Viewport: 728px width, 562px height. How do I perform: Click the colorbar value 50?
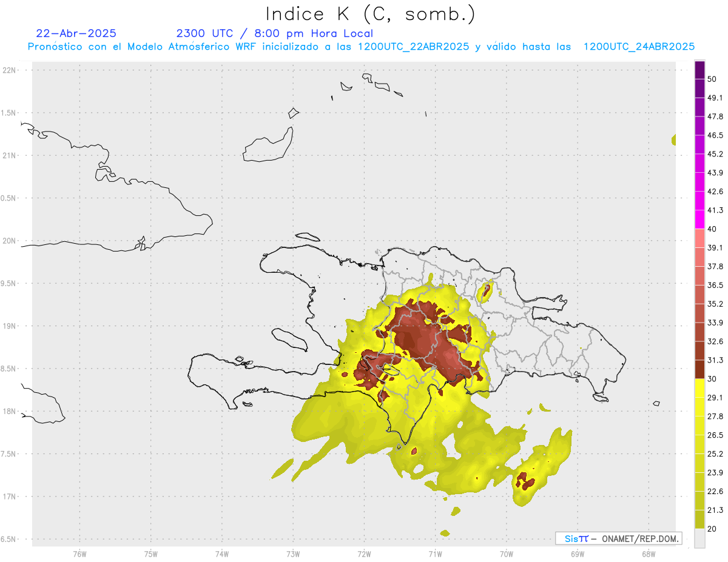712,79
